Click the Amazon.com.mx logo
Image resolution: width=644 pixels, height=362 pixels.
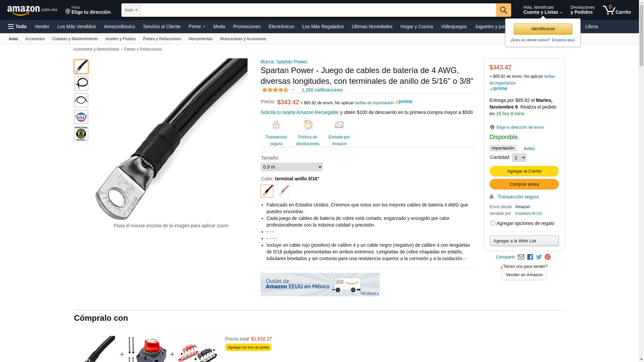pos(32,10)
